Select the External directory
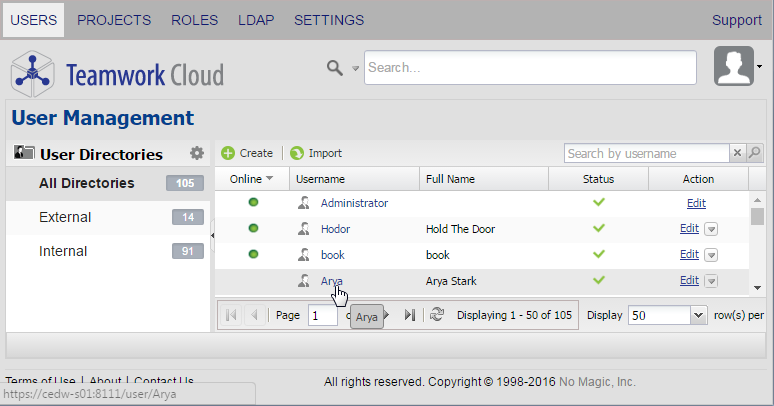The height and width of the screenshot is (406, 774). (65, 217)
